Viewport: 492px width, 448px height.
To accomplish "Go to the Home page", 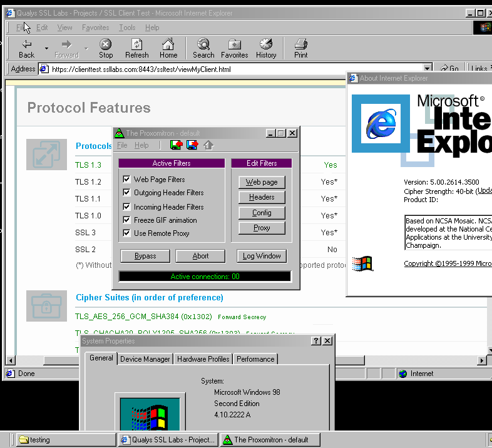I will (x=168, y=49).
